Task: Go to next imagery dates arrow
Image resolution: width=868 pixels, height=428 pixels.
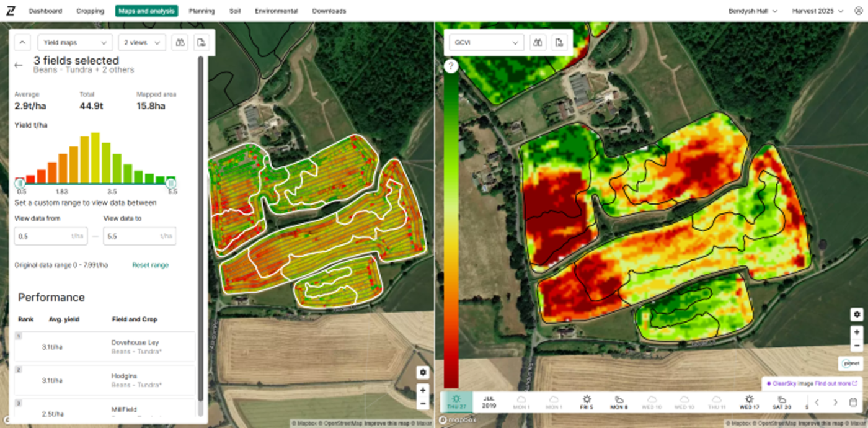Action: (x=835, y=402)
